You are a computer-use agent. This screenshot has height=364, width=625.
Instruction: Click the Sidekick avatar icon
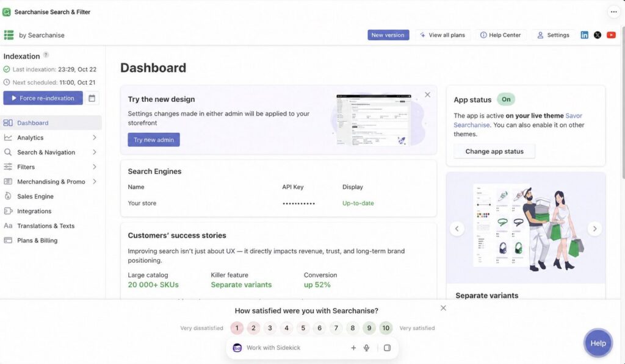coord(237,348)
